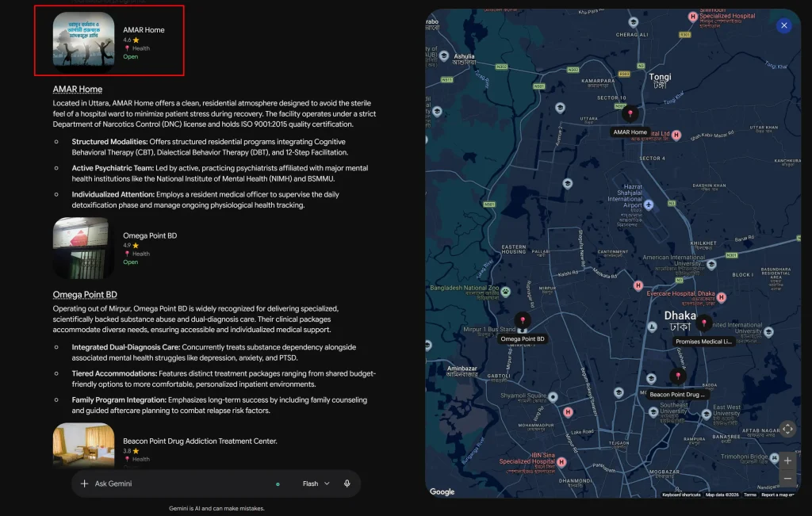Viewport: 812px width, 516px height.
Task: Open the Keyboard shortcuts link on the map
Action: click(x=681, y=495)
